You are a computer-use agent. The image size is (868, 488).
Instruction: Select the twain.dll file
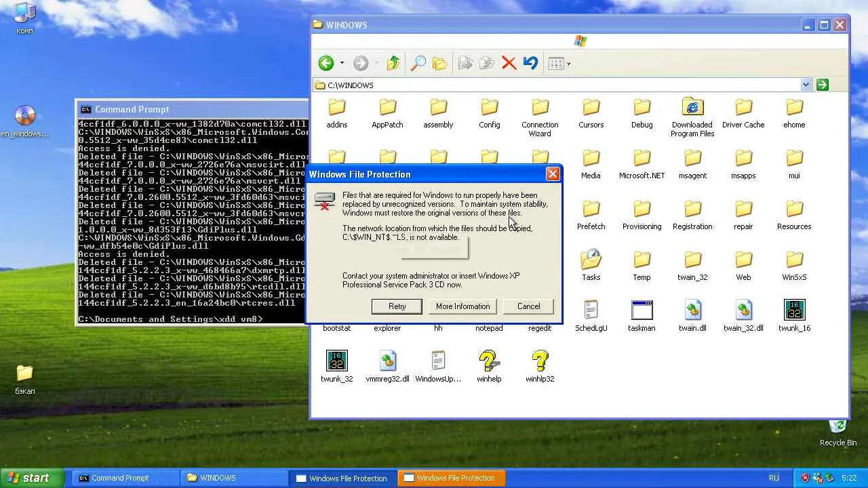click(x=692, y=317)
